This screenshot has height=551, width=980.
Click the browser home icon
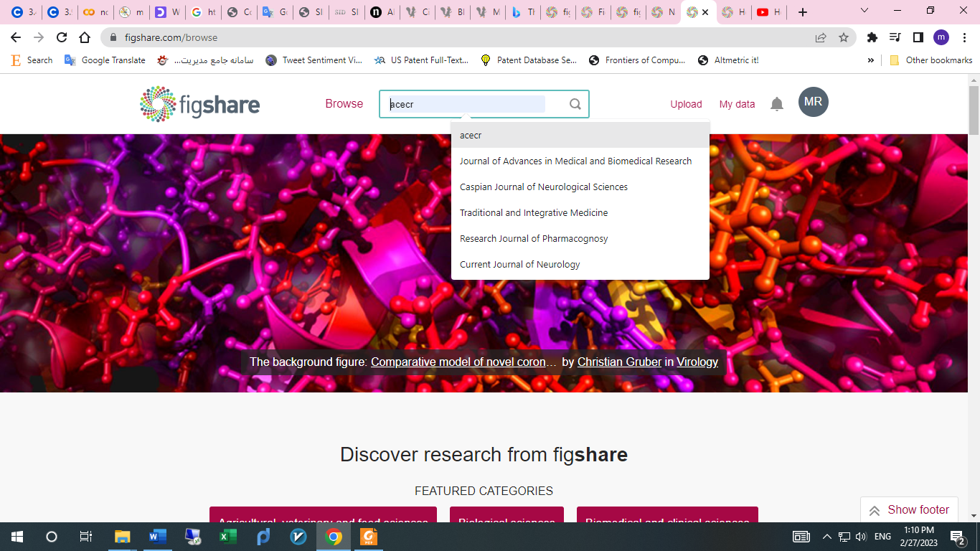tap(85, 37)
